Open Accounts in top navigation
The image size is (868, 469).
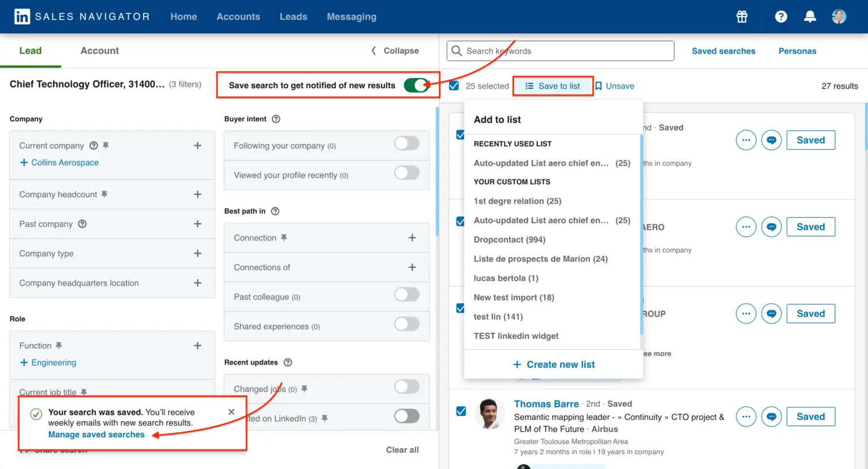coord(238,16)
